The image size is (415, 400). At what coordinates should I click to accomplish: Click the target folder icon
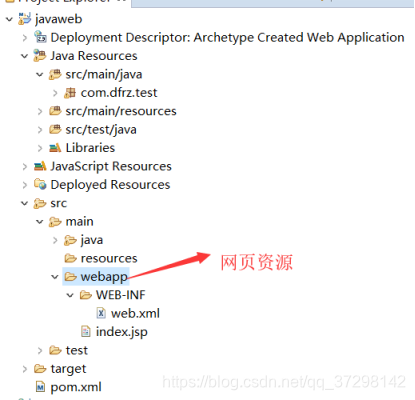click(x=40, y=369)
